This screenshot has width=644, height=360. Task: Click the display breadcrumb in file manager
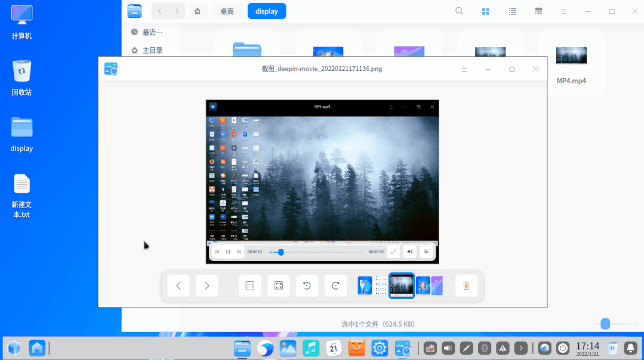(x=267, y=11)
